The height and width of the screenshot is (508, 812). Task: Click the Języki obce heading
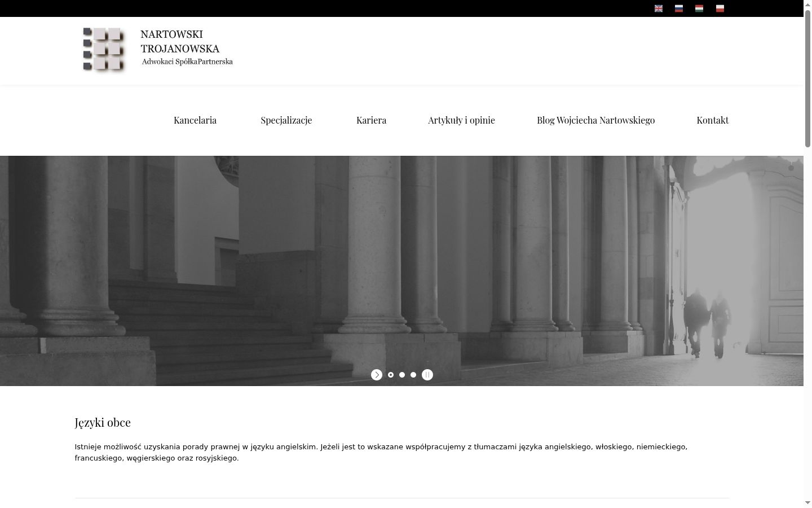(103, 422)
